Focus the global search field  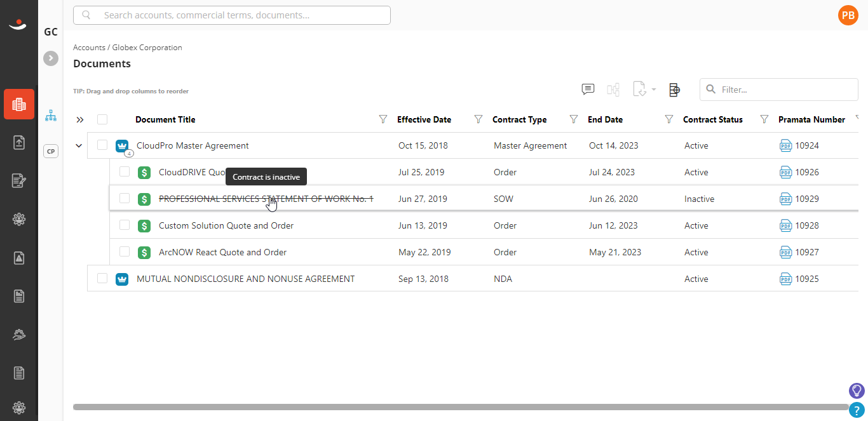232,15
